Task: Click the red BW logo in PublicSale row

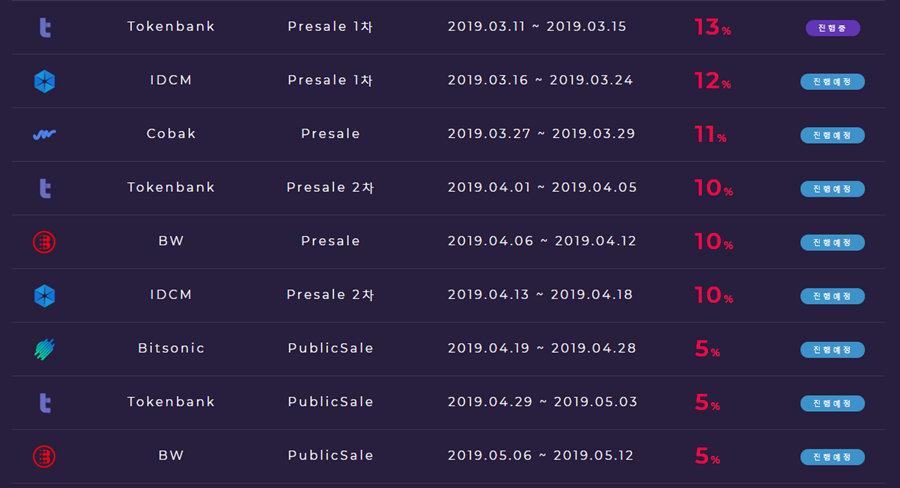Action: 44,456
